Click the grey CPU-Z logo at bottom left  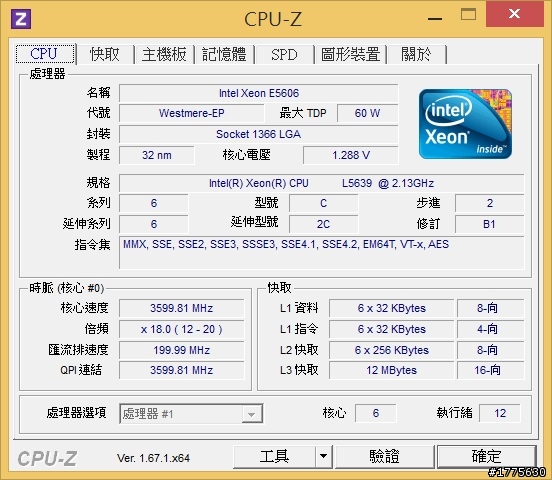pos(47,459)
